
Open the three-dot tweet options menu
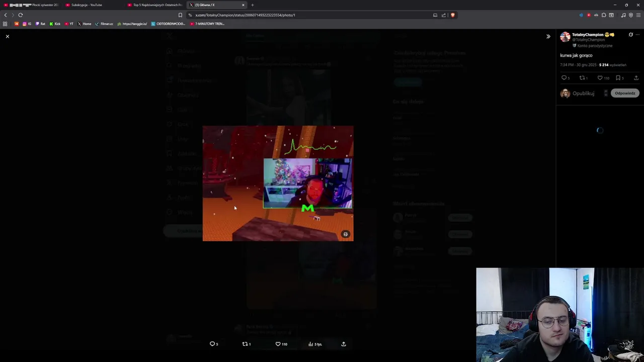click(x=637, y=35)
